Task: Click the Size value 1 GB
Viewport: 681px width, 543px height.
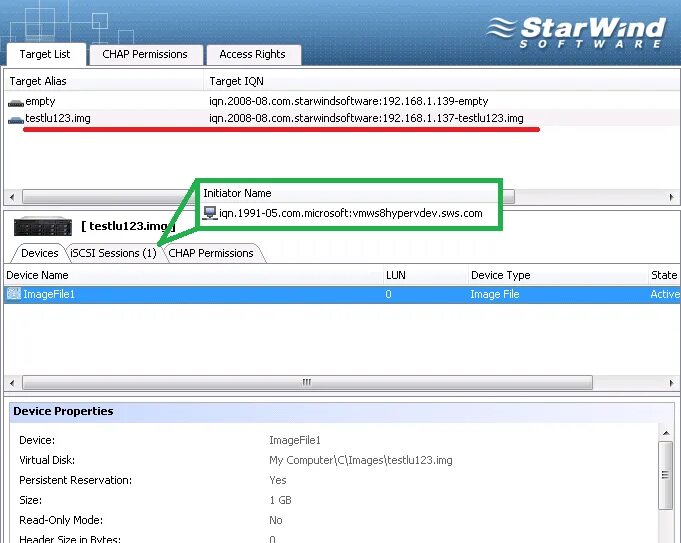Action: [x=281, y=500]
